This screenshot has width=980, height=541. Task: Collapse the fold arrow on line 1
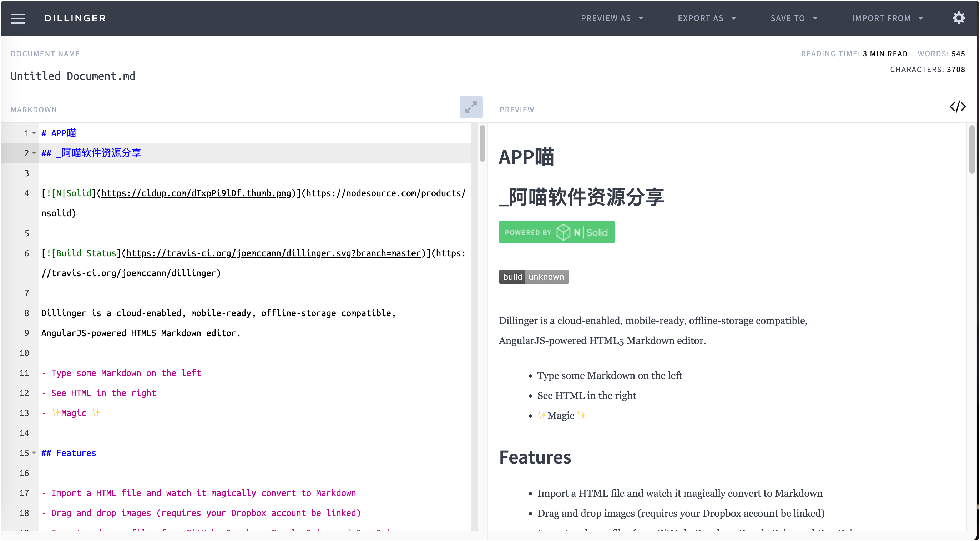click(34, 133)
